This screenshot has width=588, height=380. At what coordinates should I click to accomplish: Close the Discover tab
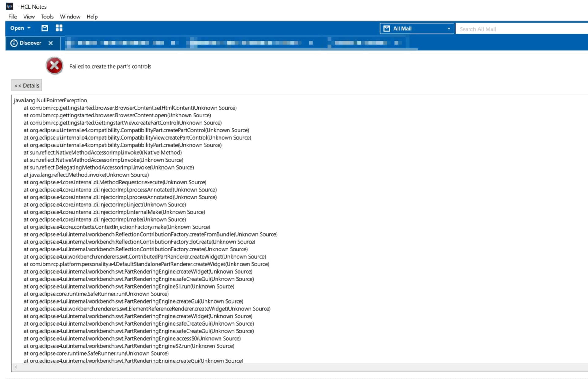click(x=51, y=43)
